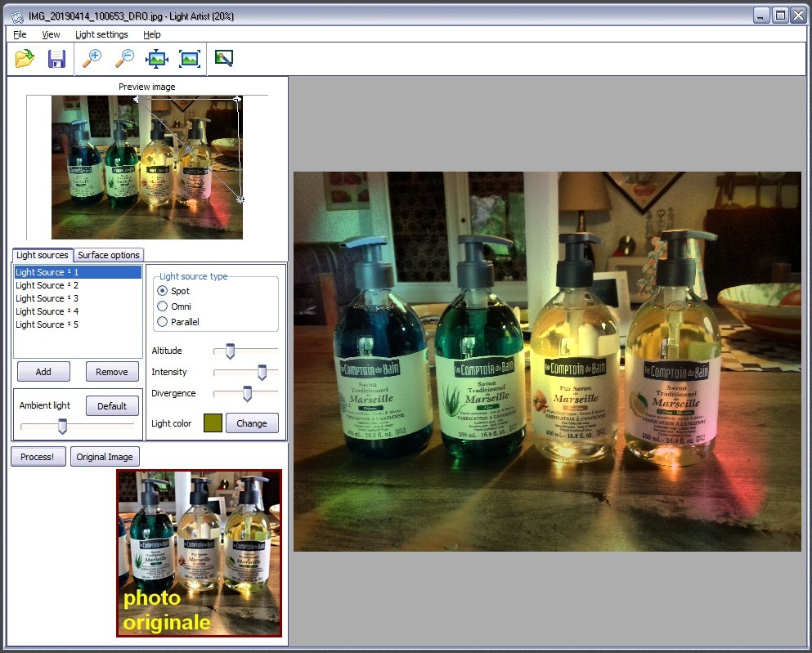The image size is (812, 653).
Task: Fit image to window icon
Action: point(157,59)
